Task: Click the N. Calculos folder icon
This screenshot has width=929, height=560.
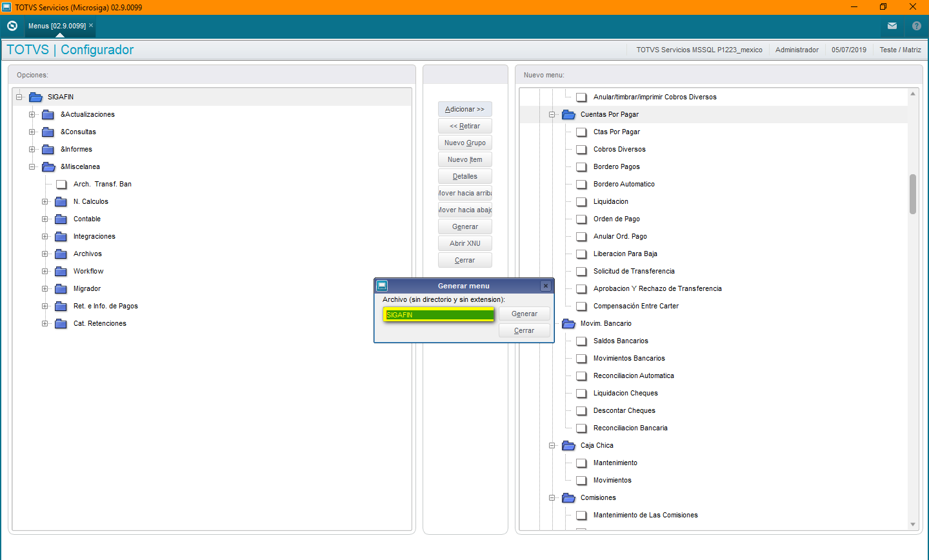Action: pos(61,201)
